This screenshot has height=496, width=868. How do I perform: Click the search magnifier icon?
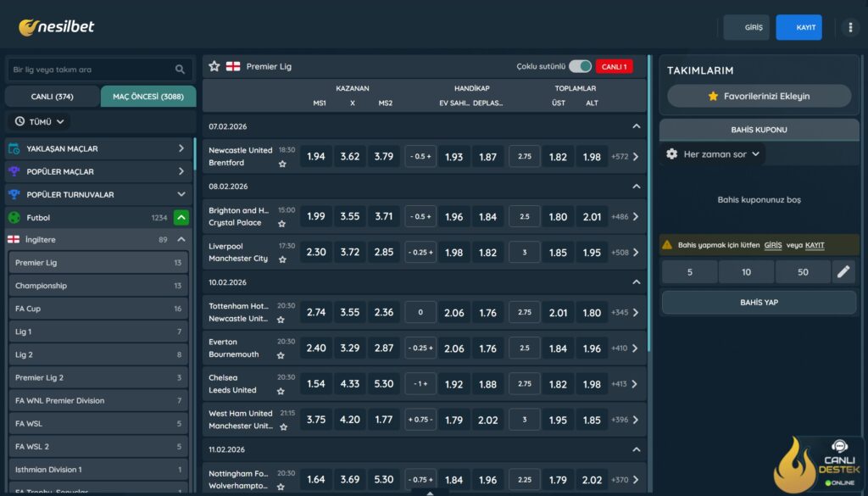[180, 70]
